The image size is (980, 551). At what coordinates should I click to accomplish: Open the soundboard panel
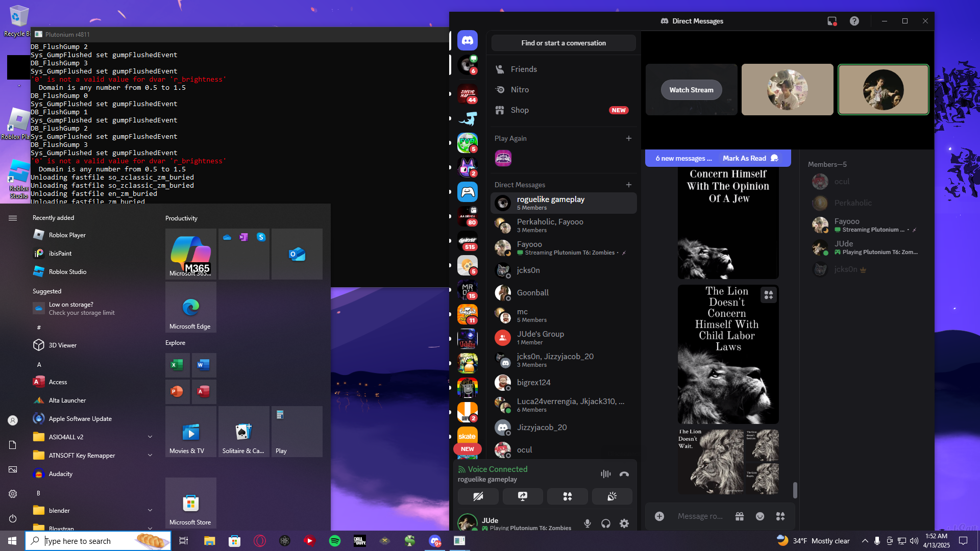coord(611,496)
